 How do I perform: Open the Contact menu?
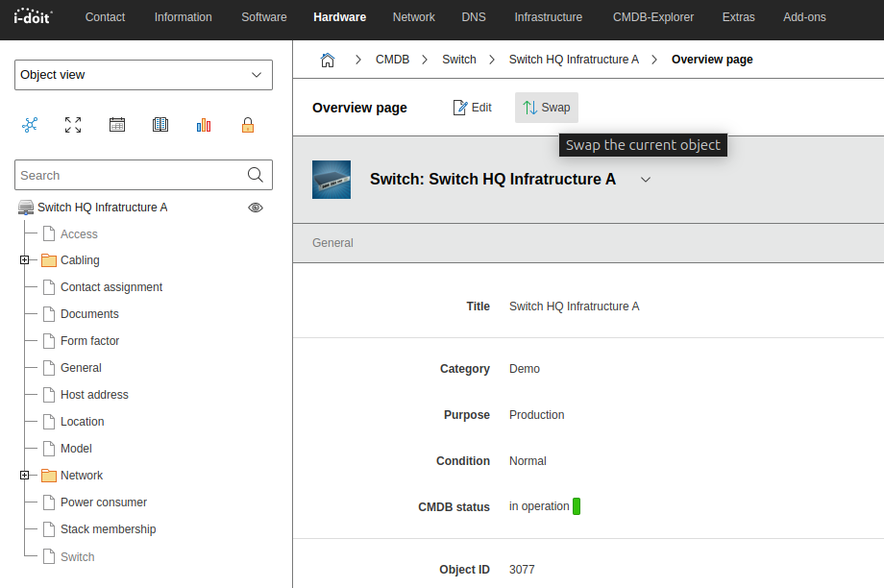coord(105,17)
